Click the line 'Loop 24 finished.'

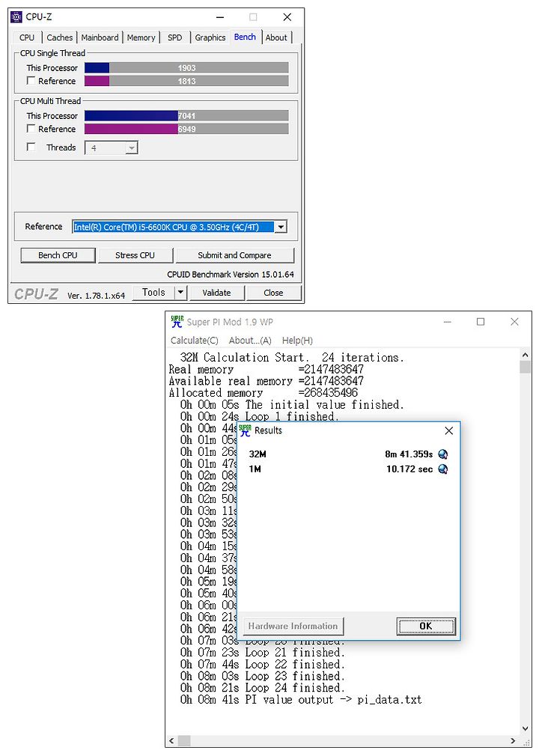point(262,688)
